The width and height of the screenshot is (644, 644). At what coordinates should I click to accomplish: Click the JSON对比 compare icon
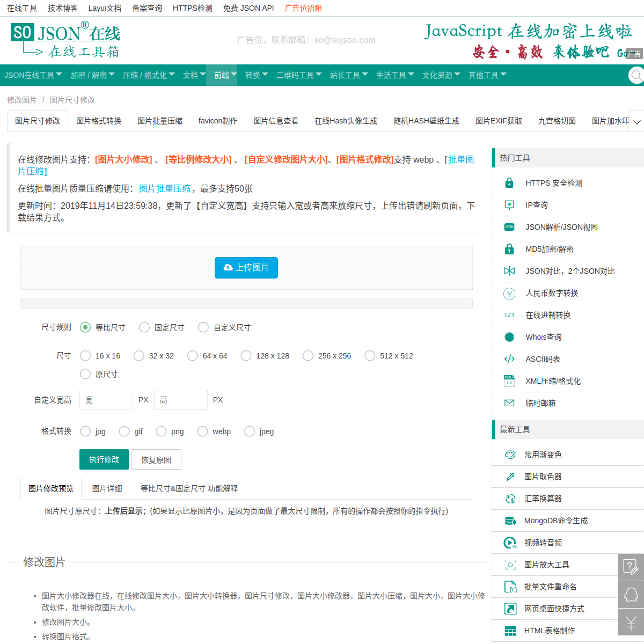pyautogui.click(x=509, y=271)
